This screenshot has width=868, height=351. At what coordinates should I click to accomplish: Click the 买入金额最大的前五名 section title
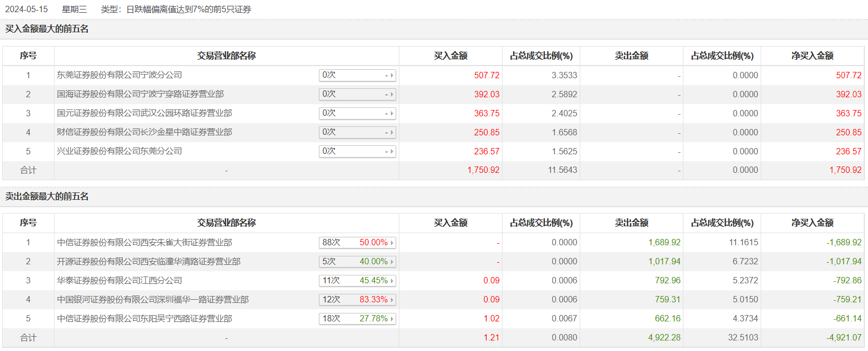pos(47,29)
